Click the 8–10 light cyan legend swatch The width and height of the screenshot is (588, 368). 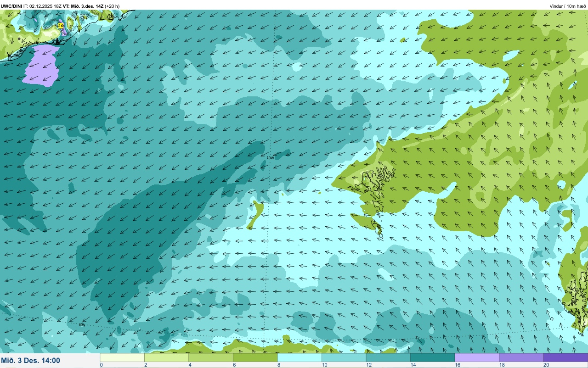pos(300,357)
